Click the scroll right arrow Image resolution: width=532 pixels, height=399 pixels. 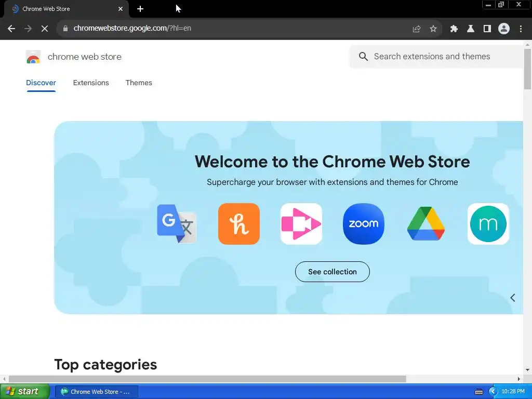tap(519, 379)
